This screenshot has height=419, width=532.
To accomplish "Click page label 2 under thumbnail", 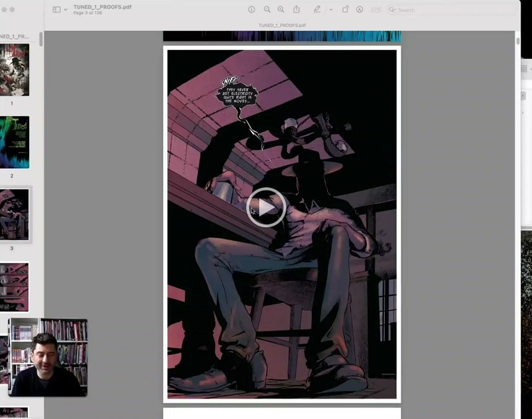I will [12, 176].
